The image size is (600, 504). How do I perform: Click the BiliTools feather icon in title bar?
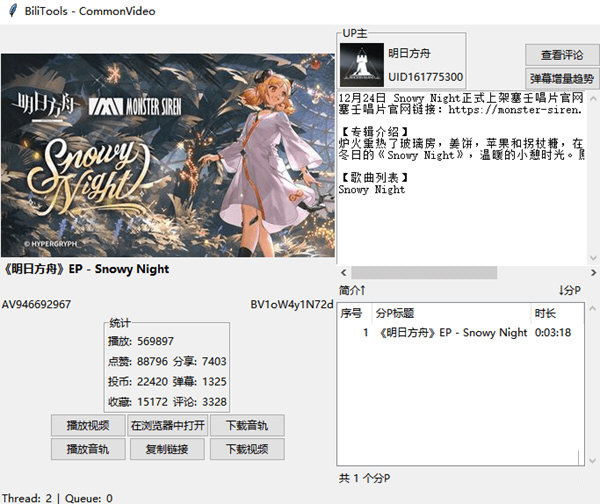click(10, 10)
